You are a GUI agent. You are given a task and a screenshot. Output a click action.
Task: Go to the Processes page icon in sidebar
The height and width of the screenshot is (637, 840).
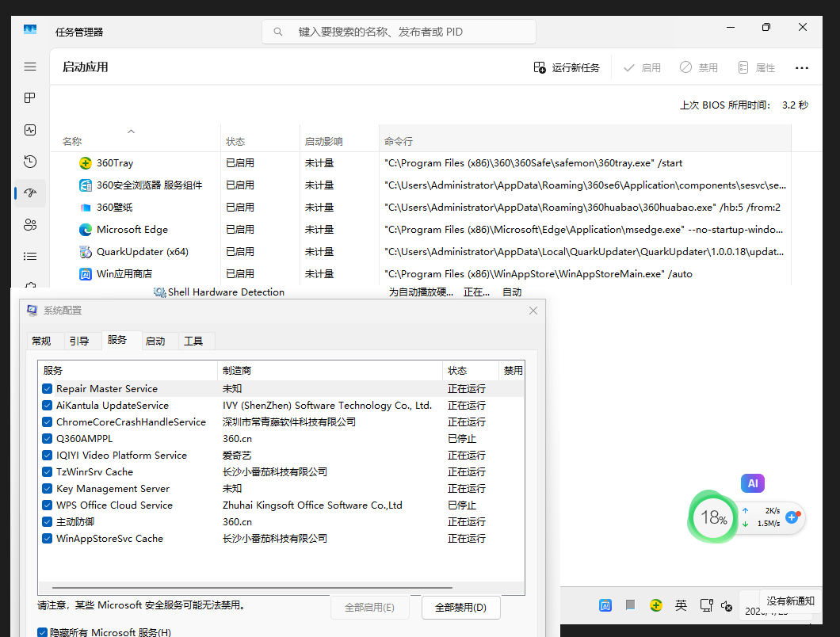click(30, 98)
